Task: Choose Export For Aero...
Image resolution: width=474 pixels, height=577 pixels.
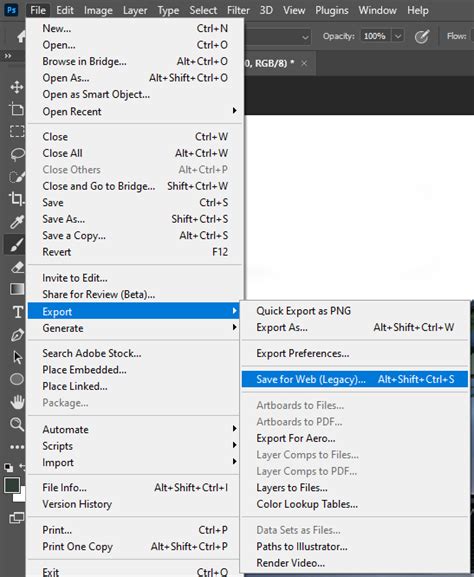Action: pos(355,438)
